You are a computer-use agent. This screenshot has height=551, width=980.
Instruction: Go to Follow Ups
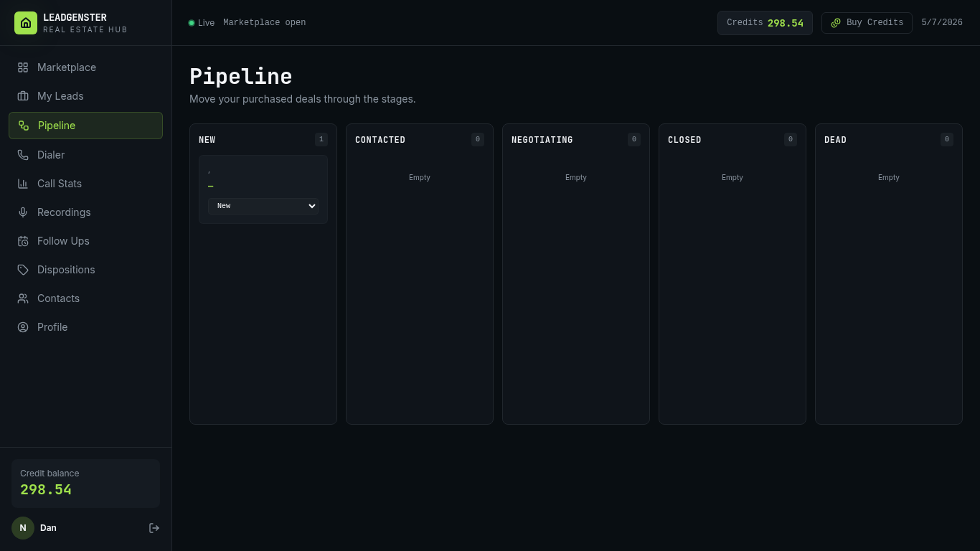85,241
